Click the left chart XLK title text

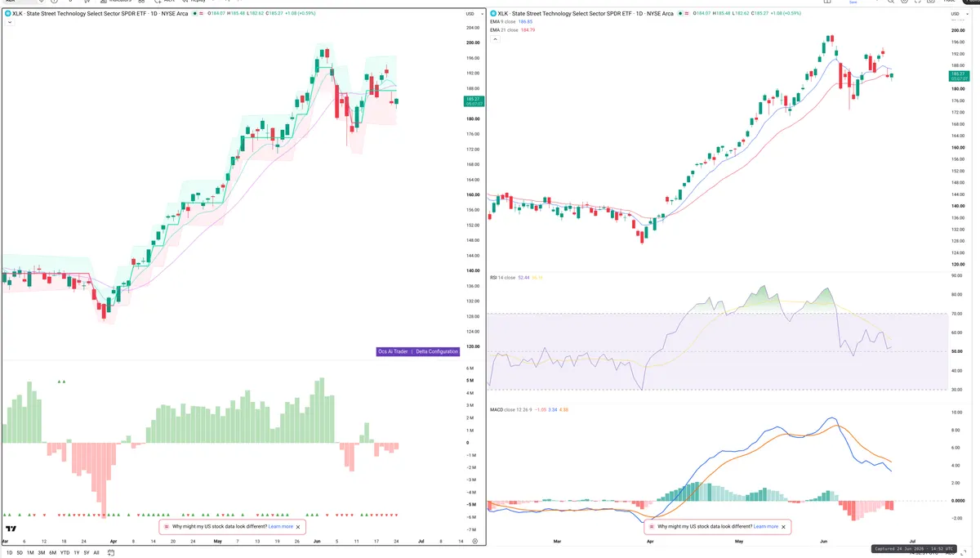point(100,13)
